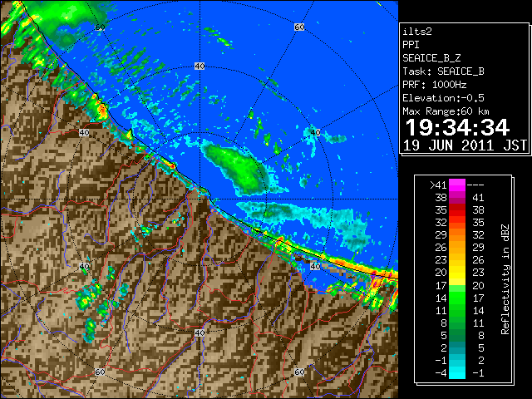The image size is (532, 399).
Task: Select the 'PPI' scan type text
Action: [x=411, y=45]
